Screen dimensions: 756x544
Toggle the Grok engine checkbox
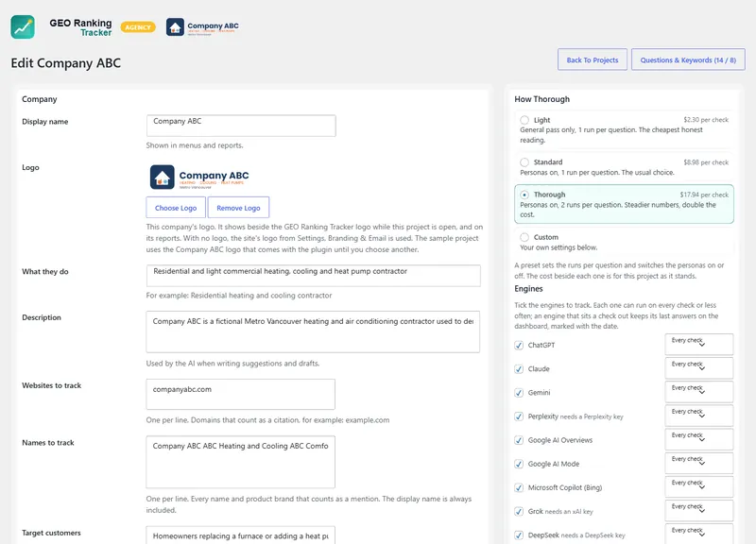pyautogui.click(x=519, y=511)
